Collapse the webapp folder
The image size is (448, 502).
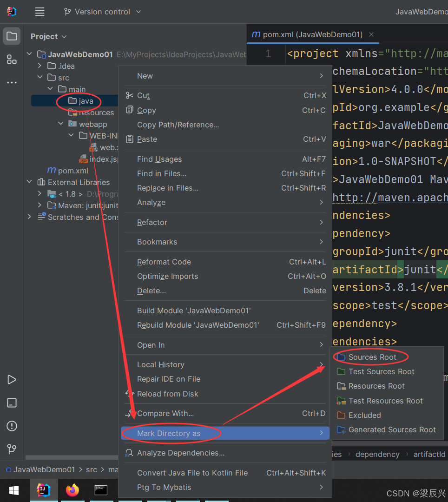point(61,124)
